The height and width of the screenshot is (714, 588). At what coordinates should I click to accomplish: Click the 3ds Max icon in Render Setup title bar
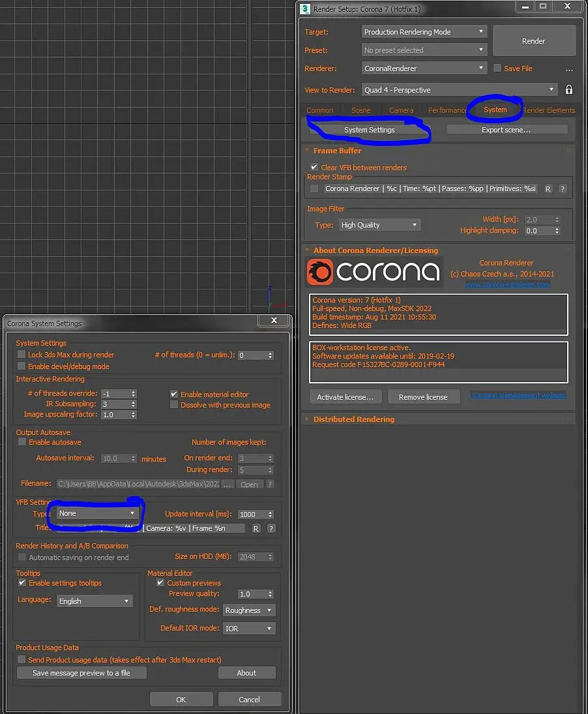[305, 8]
